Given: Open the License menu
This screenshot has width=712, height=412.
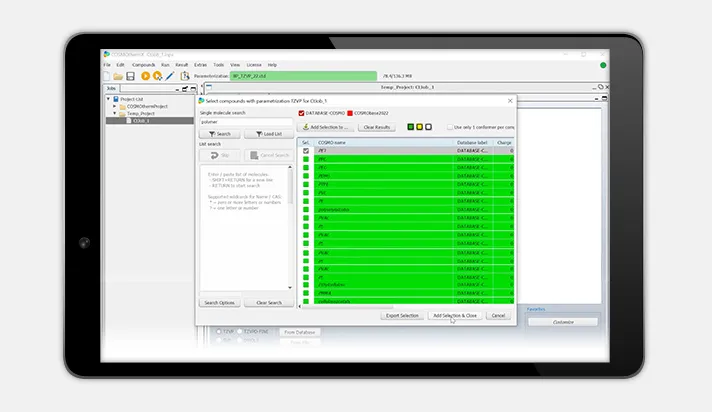Looking at the screenshot, I should (254, 65).
